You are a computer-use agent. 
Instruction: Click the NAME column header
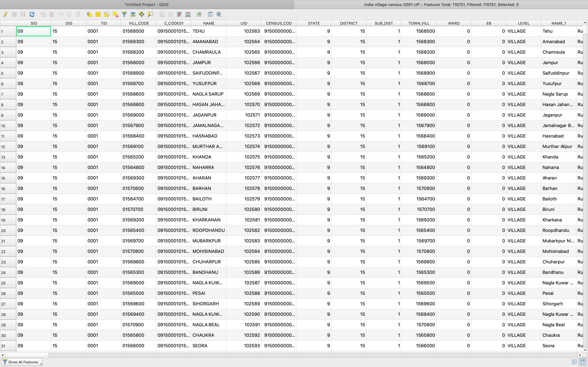209,23
